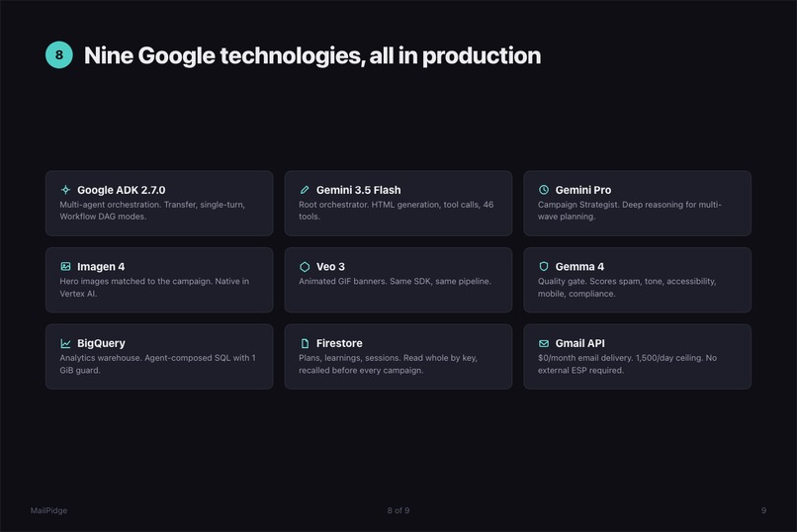Click the shield icon beside Gemma 4
This screenshot has height=532, width=797.
tap(543, 266)
